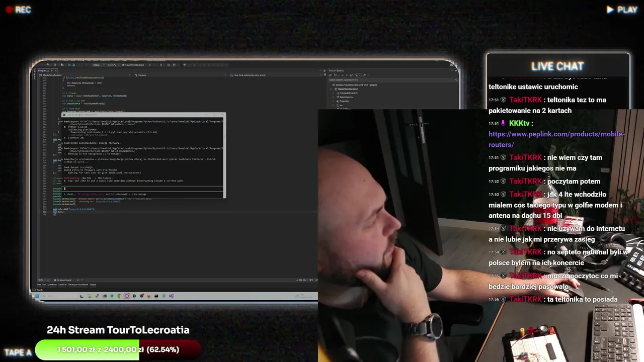Click the '24h Stream TourToLecroatia' title
Screen dimensions: 644x362
tap(118, 330)
